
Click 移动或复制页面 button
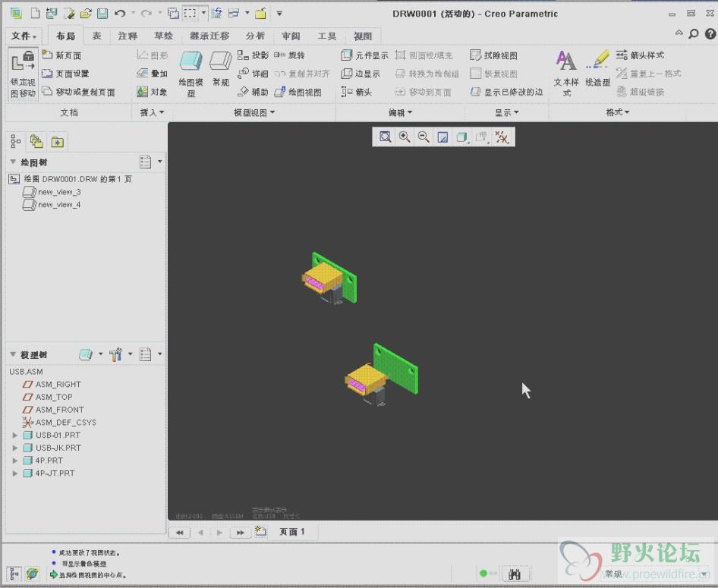(78, 92)
